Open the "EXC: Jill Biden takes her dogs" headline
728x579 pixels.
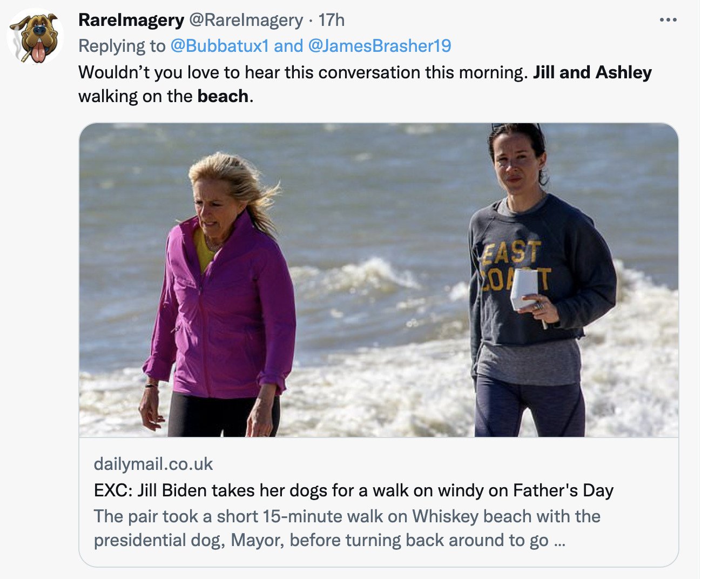(353, 490)
